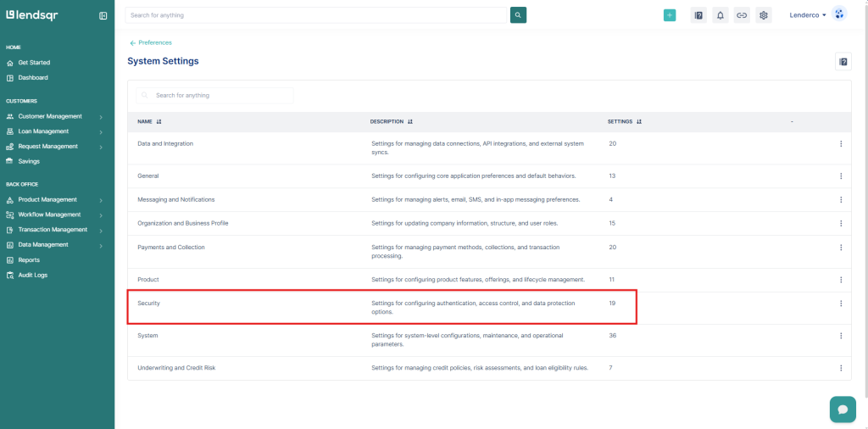The height and width of the screenshot is (429, 868).
Task: Open three-dot menu for Security row
Action: (x=841, y=304)
